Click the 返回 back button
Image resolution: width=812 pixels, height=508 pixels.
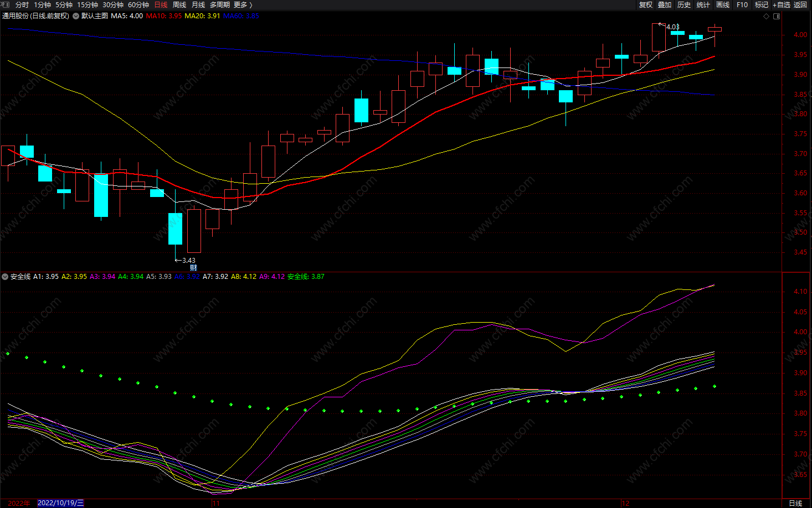[x=800, y=5]
